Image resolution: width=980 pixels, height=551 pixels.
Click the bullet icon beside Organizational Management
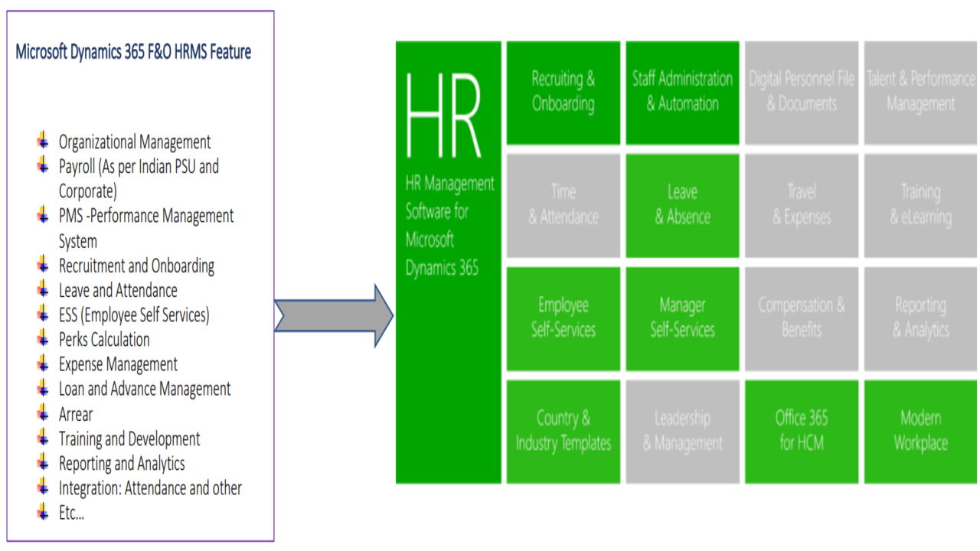pyautogui.click(x=44, y=141)
